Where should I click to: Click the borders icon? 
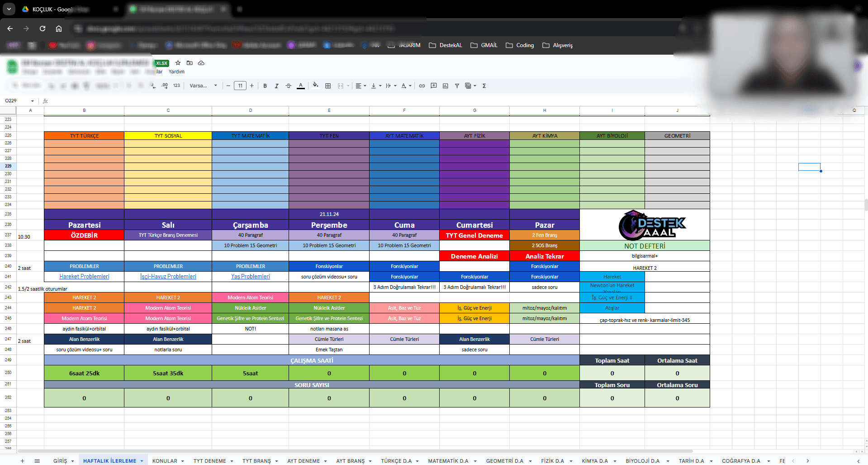click(x=328, y=86)
